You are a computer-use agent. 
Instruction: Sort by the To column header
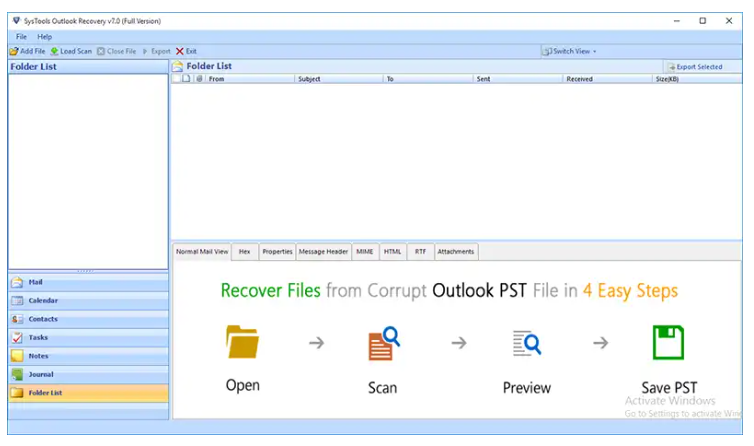428,79
